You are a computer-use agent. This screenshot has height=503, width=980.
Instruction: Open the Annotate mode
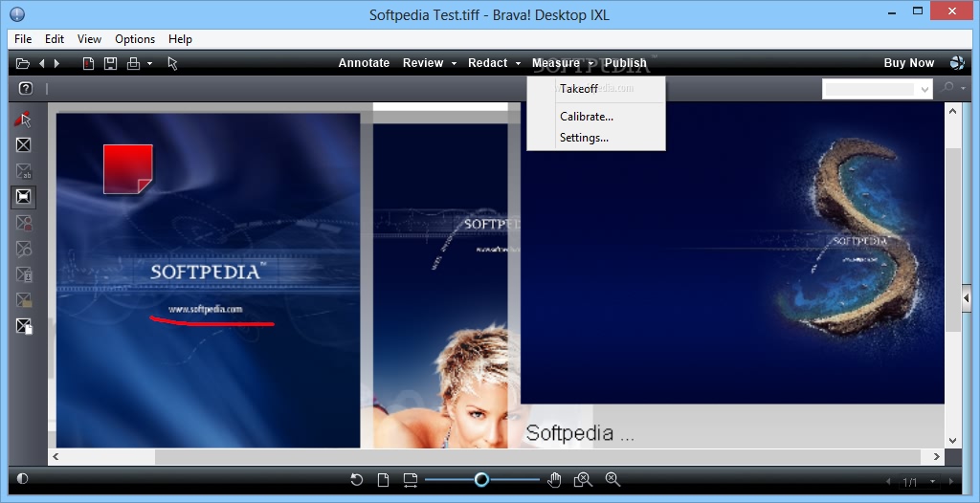(x=364, y=63)
